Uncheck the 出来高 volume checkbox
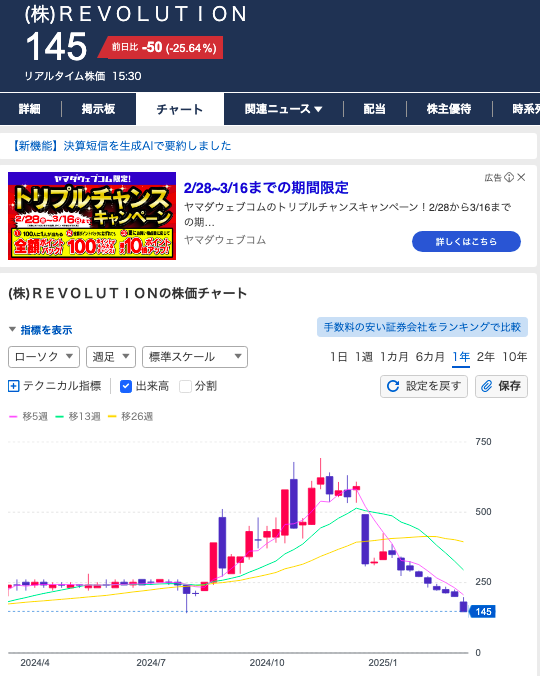The width and height of the screenshot is (540, 676). [x=125, y=386]
